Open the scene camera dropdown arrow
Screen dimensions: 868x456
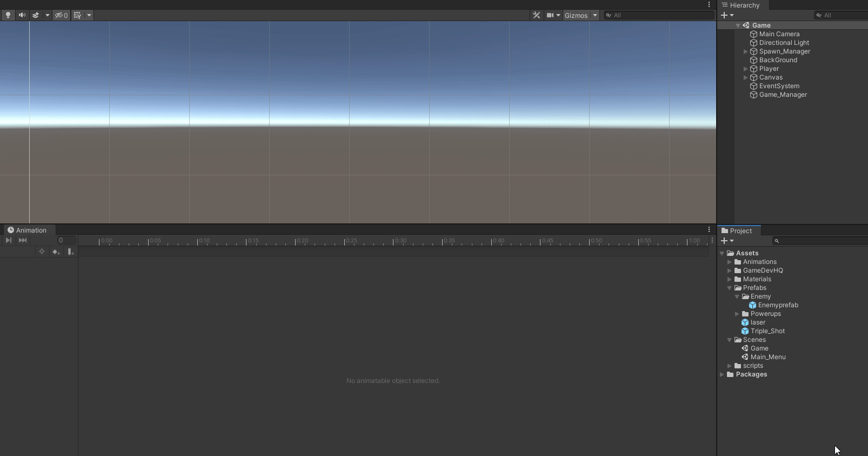558,15
